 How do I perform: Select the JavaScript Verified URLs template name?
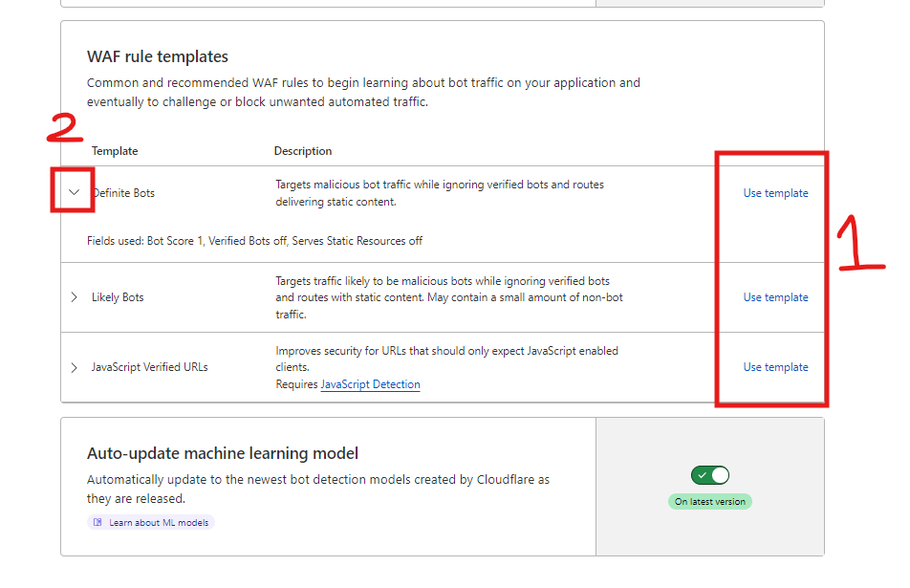coord(149,367)
